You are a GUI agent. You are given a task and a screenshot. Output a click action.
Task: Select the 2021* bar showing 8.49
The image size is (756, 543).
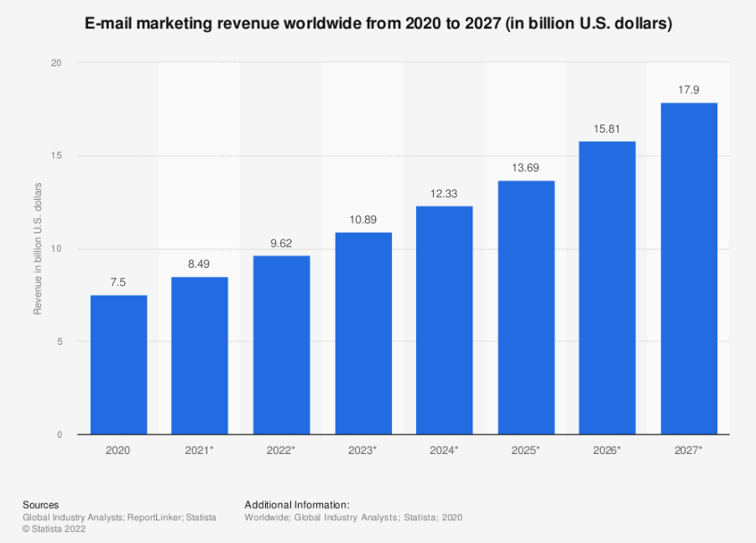click(x=200, y=355)
